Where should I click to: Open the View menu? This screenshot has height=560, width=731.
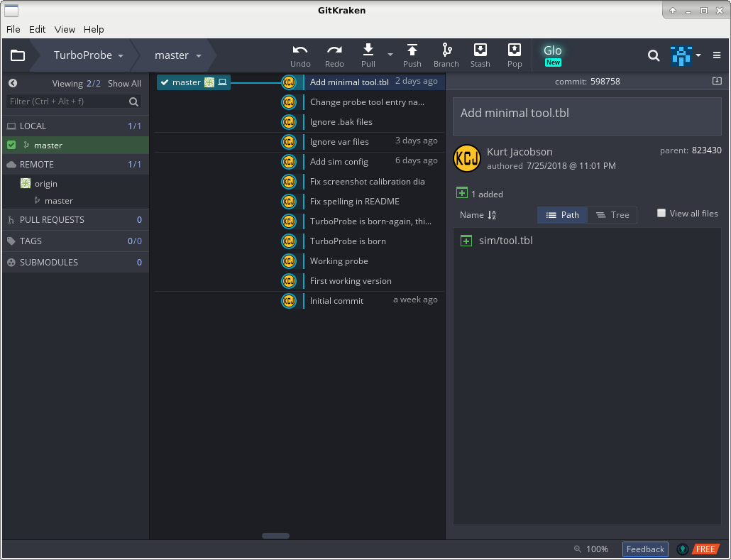tap(65, 29)
